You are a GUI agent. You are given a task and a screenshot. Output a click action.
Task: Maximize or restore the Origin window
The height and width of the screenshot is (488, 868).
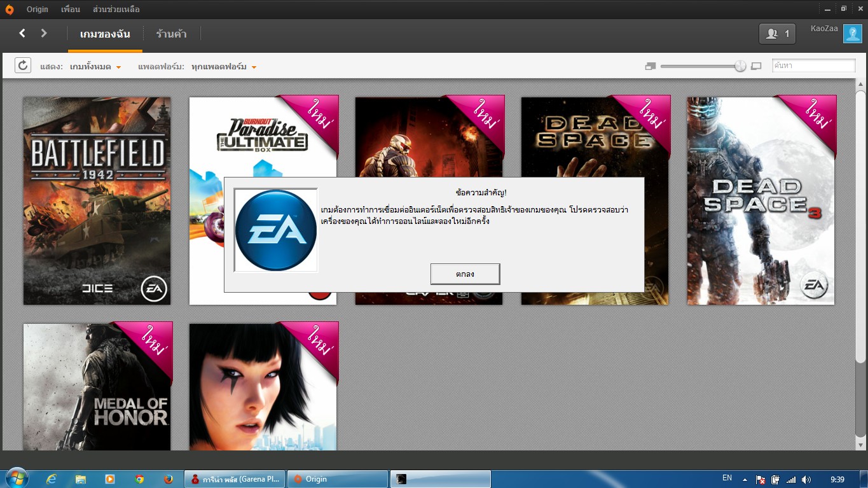click(x=844, y=8)
